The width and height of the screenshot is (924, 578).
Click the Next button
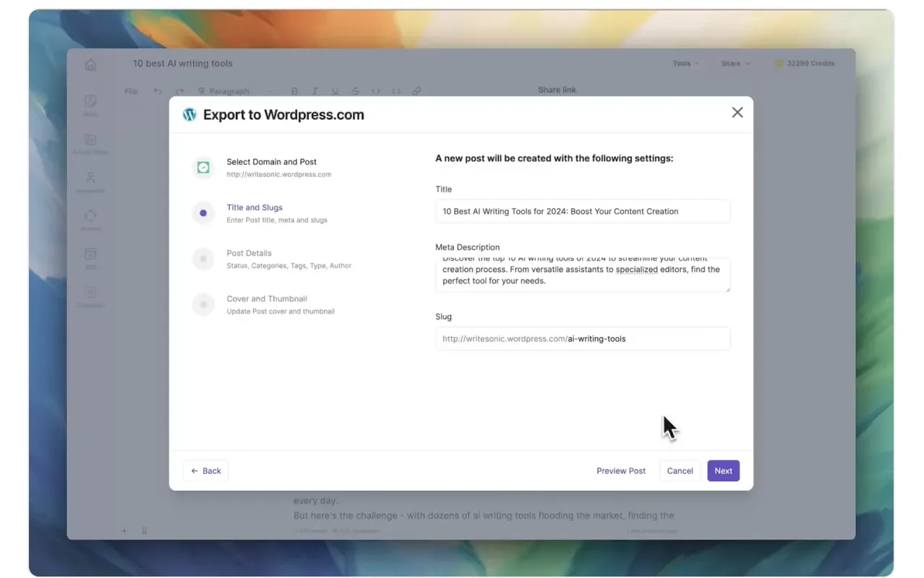(723, 471)
